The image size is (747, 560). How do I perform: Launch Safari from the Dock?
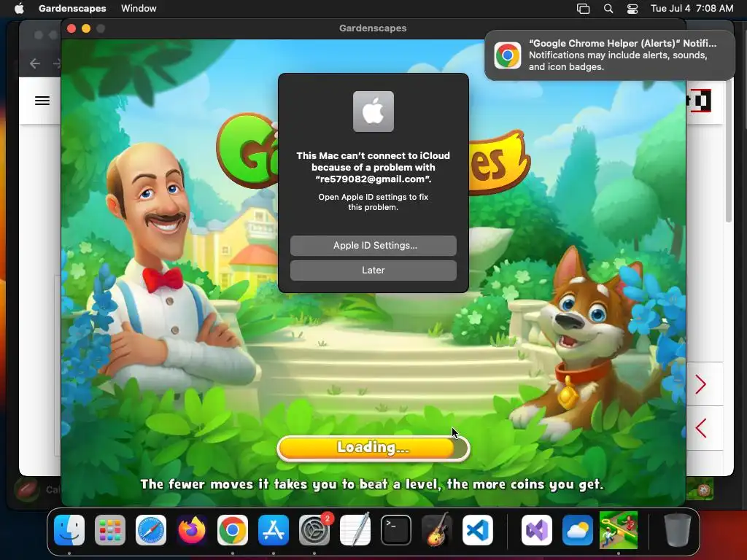(x=151, y=530)
